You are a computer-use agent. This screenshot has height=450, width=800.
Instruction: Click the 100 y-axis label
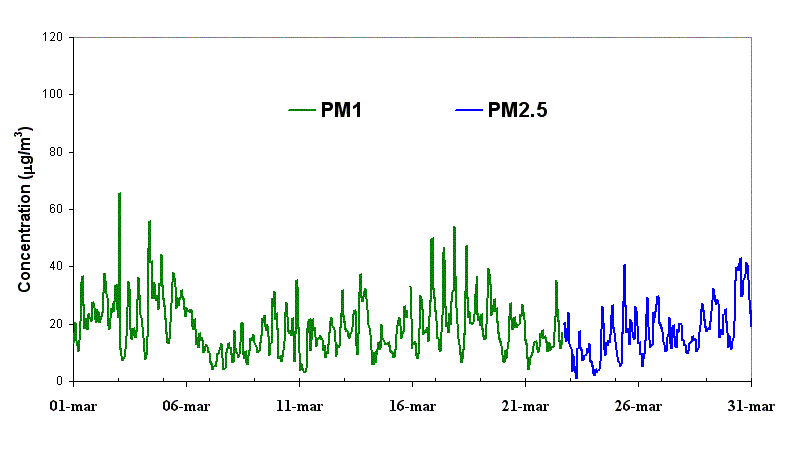point(53,94)
